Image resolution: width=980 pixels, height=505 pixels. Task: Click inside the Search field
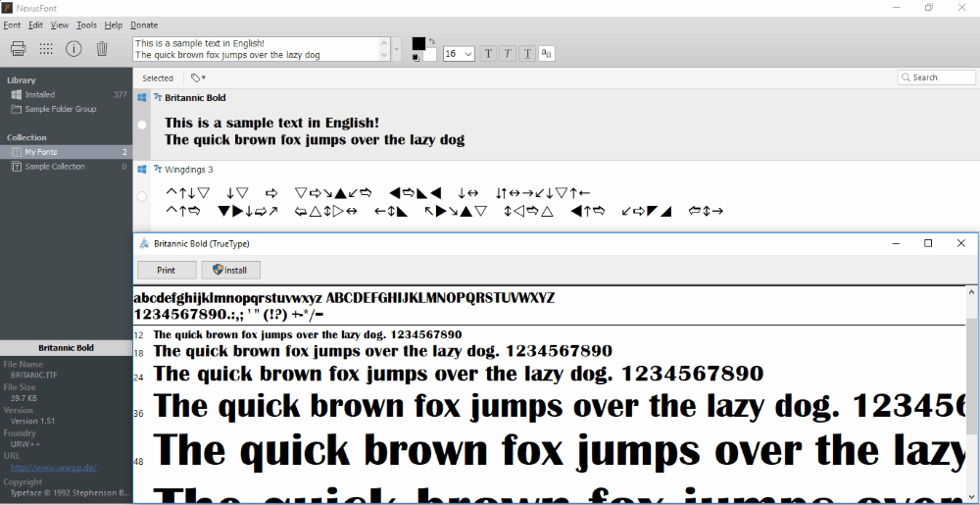(936, 77)
